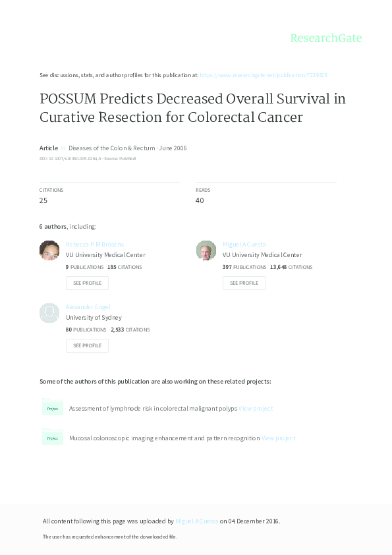Click Alexander Engel placeholder avatar icon
Image resolution: width=392 pixels, height=555 pixels.
tap(49, 313)
